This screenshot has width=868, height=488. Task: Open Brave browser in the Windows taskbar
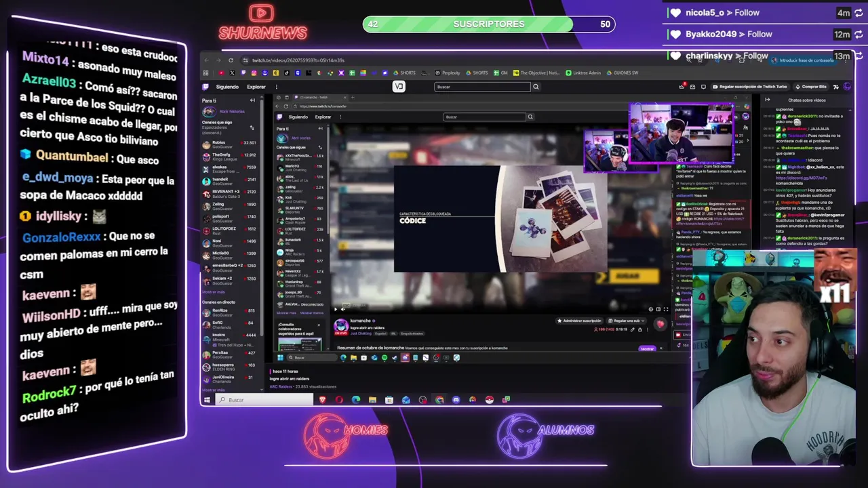[323, 400]
